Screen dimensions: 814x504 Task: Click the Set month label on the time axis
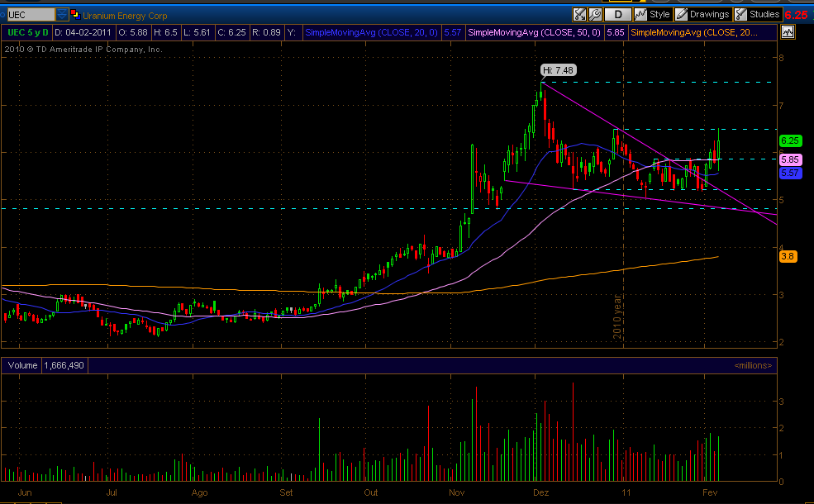(286, 492)
